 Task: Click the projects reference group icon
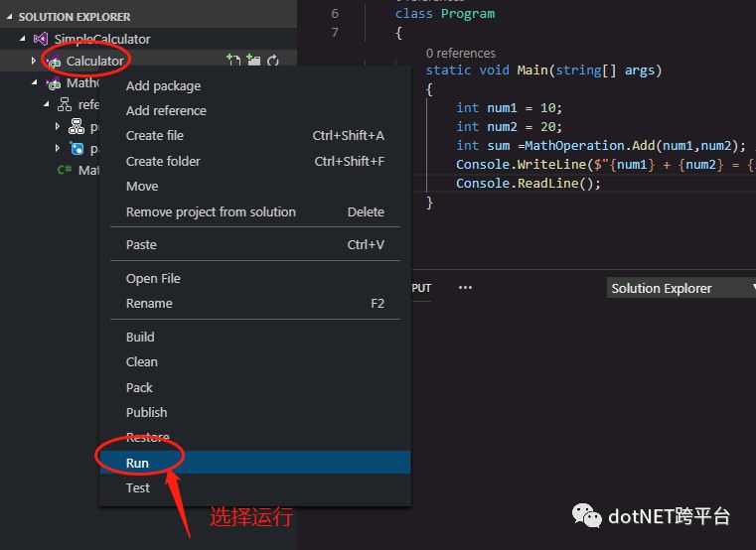pyautogui.click(x=76, y=126)
